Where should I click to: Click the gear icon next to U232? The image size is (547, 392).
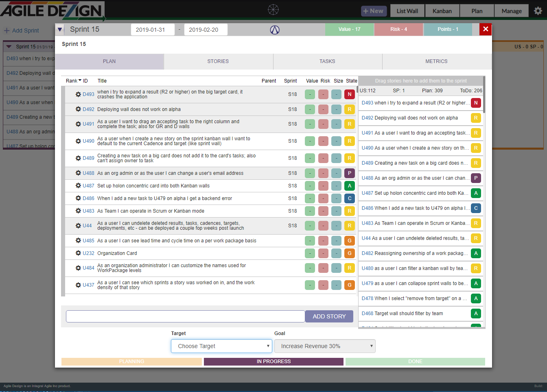[x=78, y=253]
